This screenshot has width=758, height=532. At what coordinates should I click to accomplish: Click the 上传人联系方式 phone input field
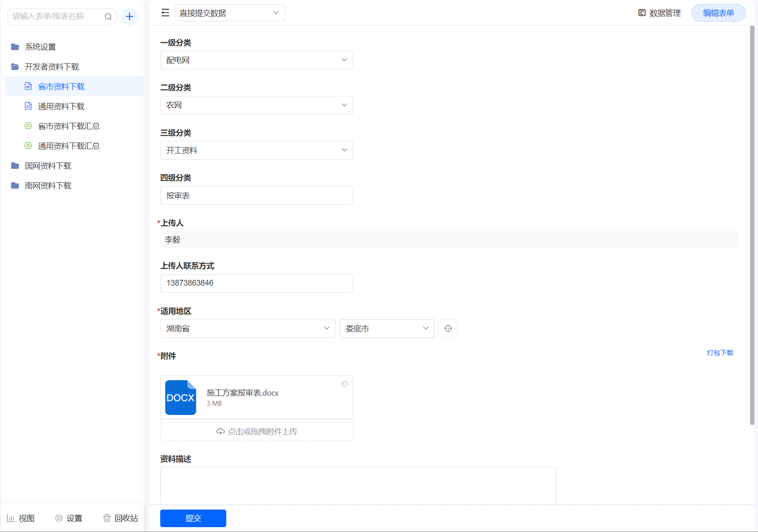[x=256, y=283]
